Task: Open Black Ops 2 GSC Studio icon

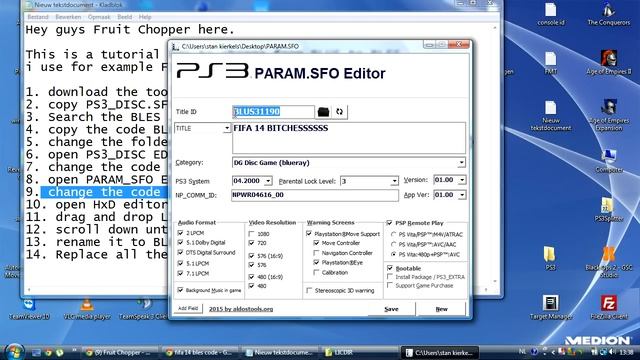Action: tap(609, 262)
